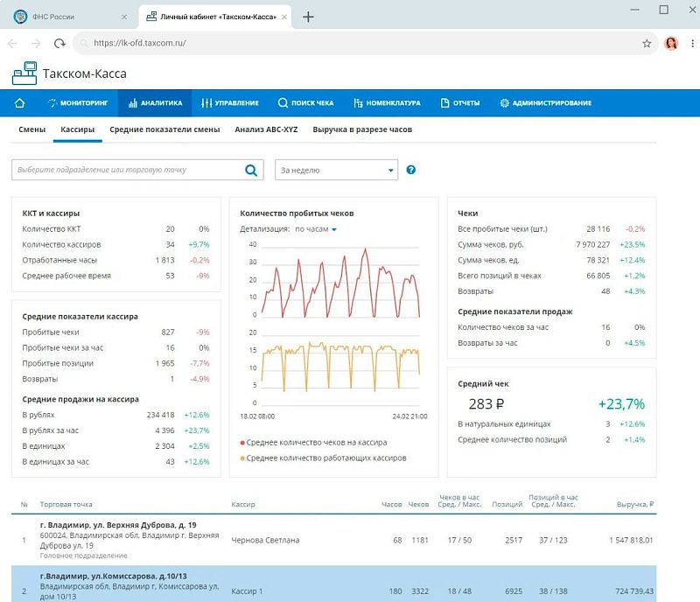The image size is (700, 602).
Task: Open a new browser tab
Action: point(308,17)
